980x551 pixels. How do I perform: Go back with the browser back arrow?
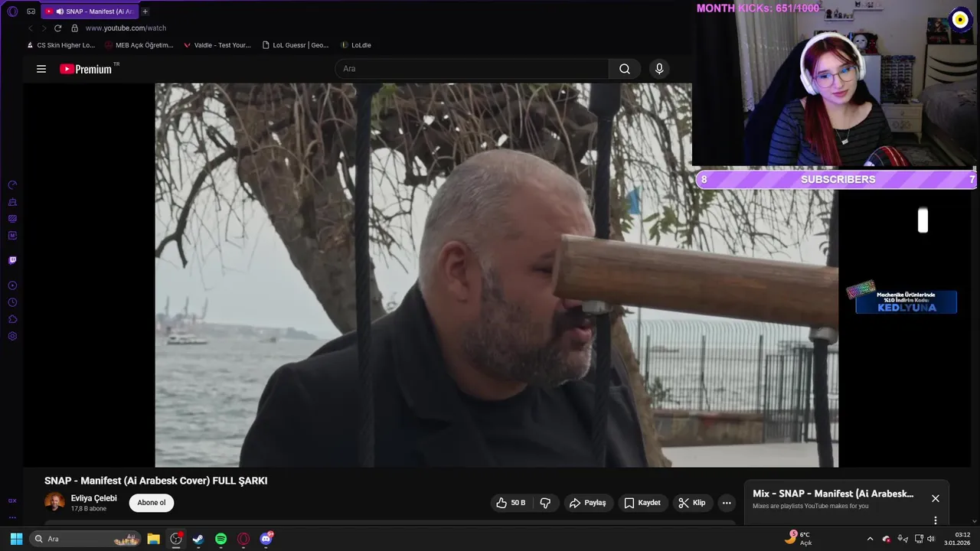[31, 28]
